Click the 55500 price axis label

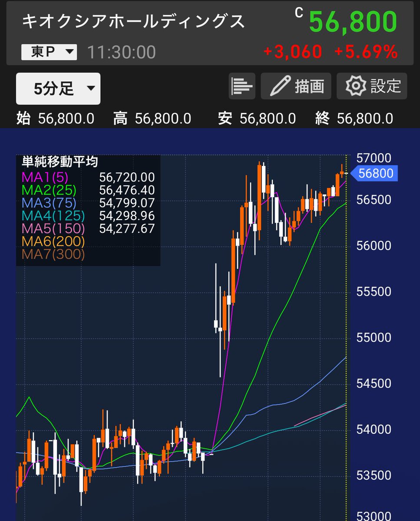tap(374, 292)
